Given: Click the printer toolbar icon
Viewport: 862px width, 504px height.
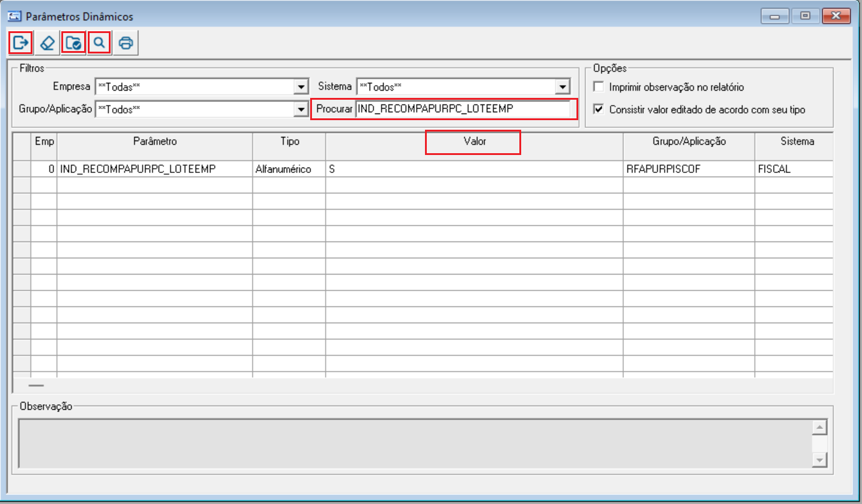Looking at the screenshot, I should 126,43.
